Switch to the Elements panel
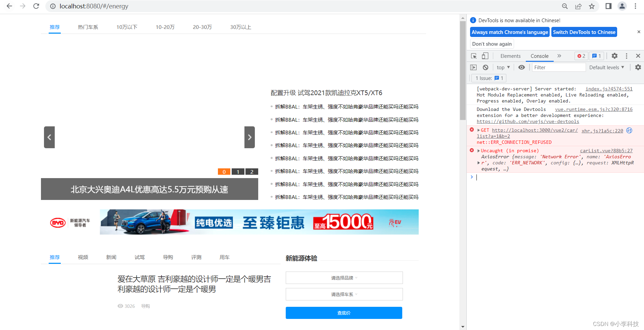Image resolution: width=644 pixels, height=330 pixels. click(x=510, y=56)
